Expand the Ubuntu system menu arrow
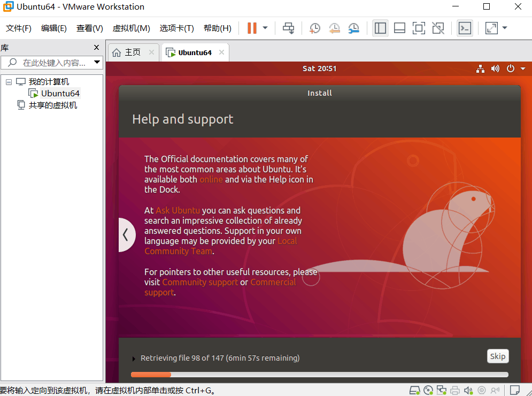Screen dimensions: 532x396 523,68
